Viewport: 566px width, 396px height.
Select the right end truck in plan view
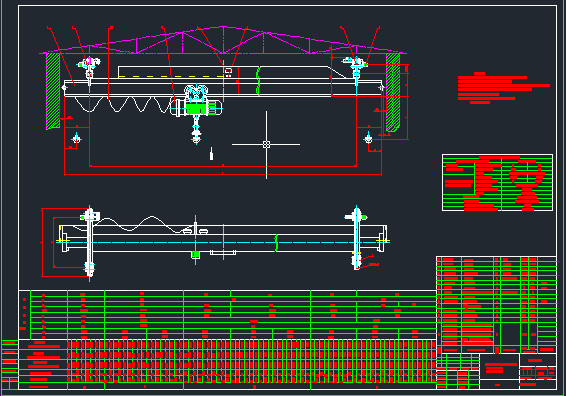(357, 238)
